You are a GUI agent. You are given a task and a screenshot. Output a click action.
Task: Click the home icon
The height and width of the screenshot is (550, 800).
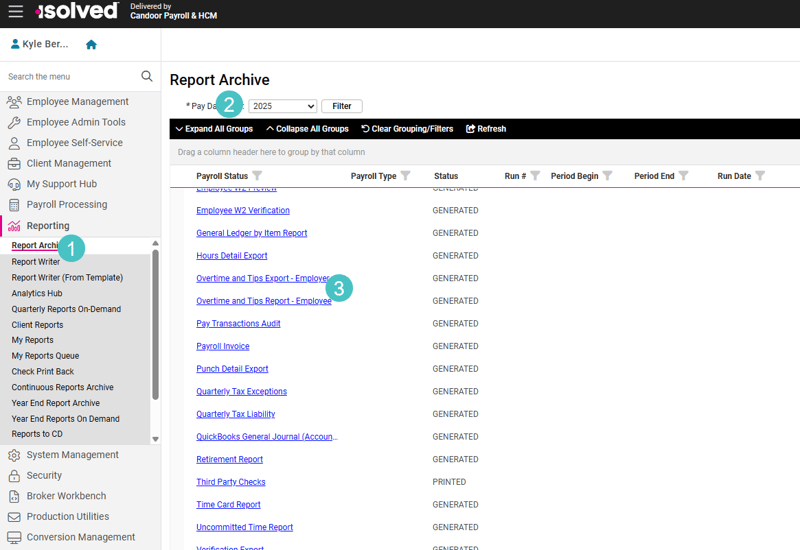click(x=91, y=45)
